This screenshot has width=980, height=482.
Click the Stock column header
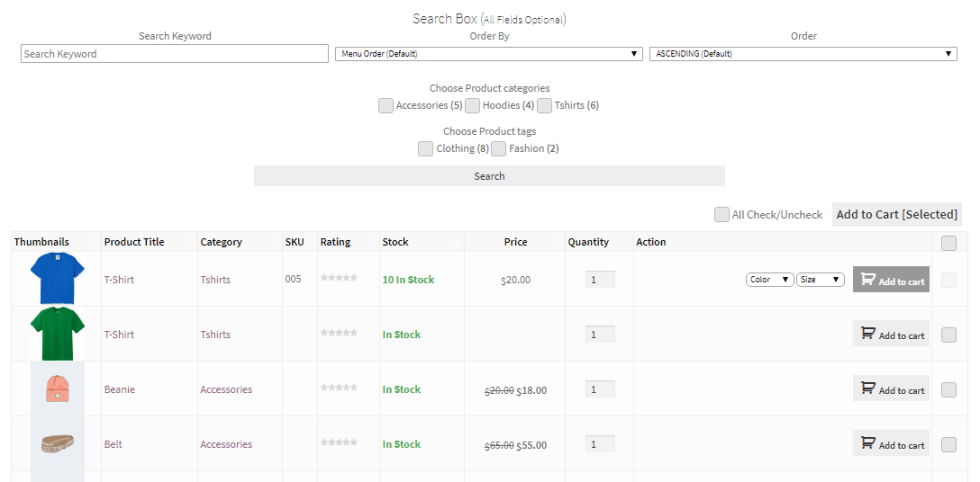coord(395,242)
